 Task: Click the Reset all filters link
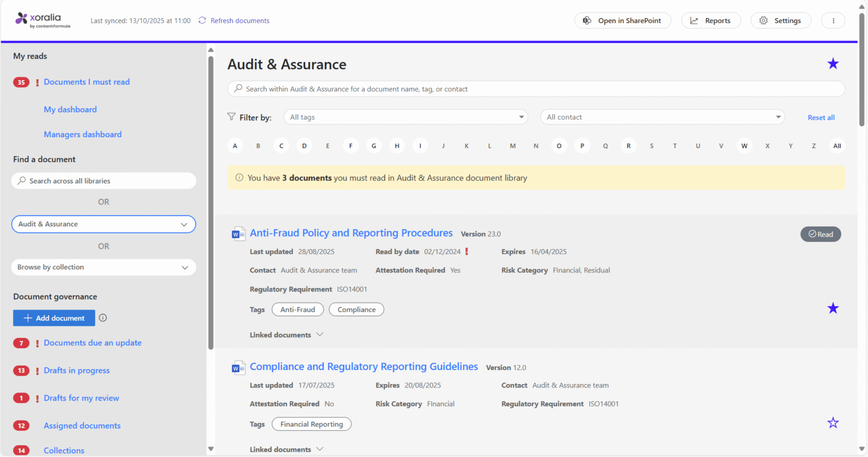[821, 117]
